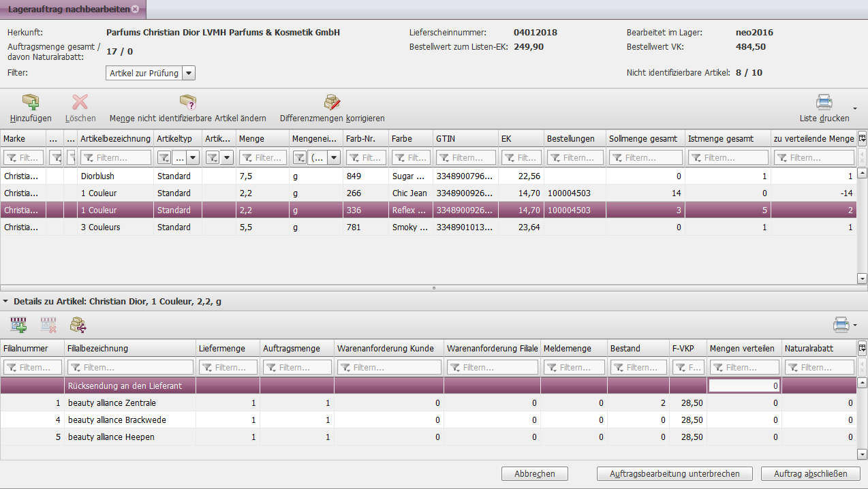Click Mengen verteilen field in Rücksendung row

pyautogui.click(x=744, y=385)
